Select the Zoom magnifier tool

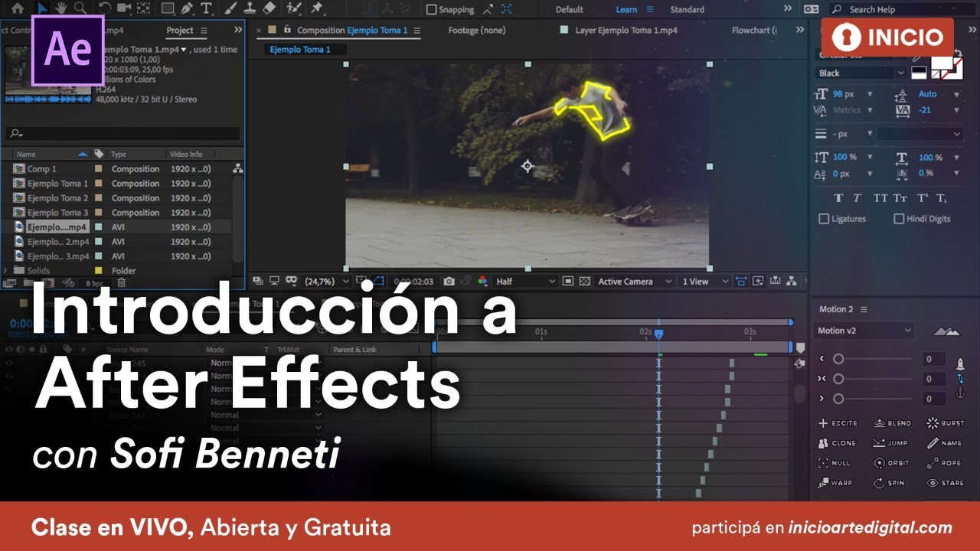pyautogui.click(x=80, y=8)
